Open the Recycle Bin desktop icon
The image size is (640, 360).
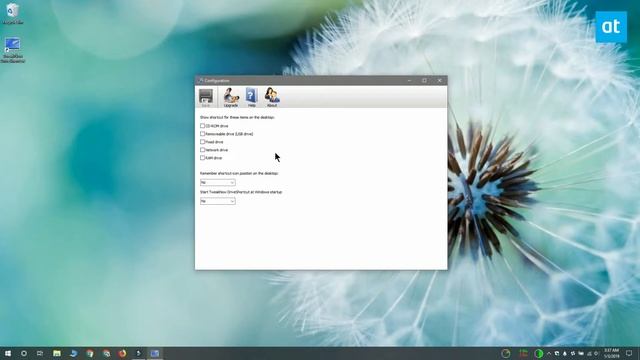pyautogui.click(x=13, y=13)
